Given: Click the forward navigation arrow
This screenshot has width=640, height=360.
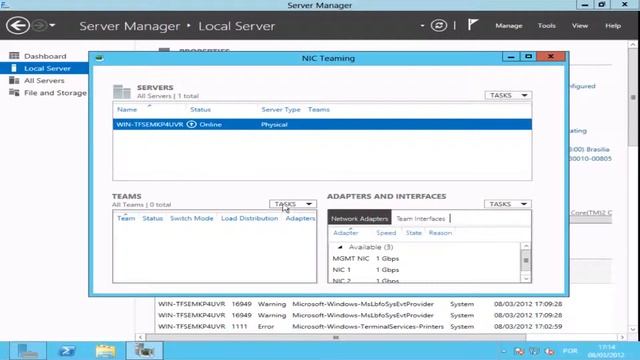Looking at the screenshot, I should tap(40, 25).
